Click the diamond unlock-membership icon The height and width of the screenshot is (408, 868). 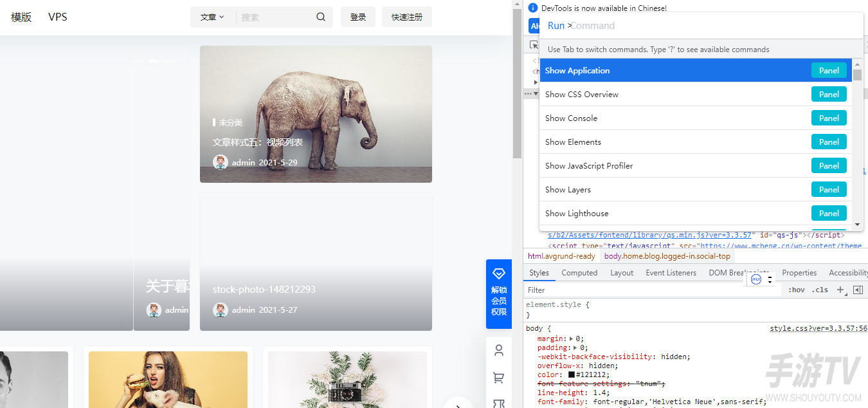pos(499,274)
